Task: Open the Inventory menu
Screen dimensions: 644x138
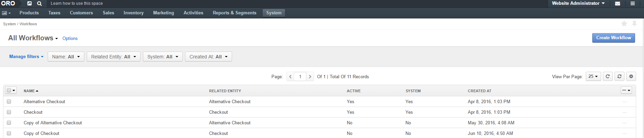Action: (x=133, y=13)
